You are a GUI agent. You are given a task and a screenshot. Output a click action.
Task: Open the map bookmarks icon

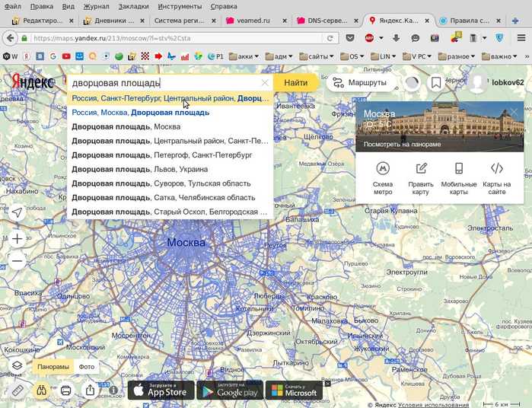(436, 82)
